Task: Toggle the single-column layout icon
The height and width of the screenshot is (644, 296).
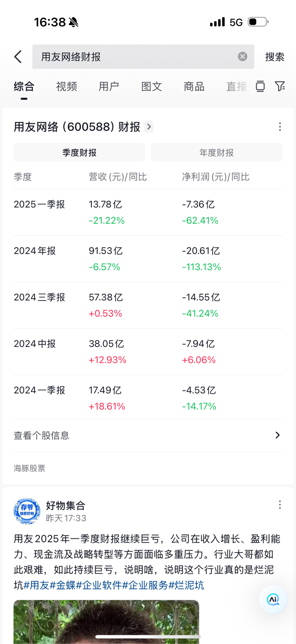Action: [x=260, y=86]
